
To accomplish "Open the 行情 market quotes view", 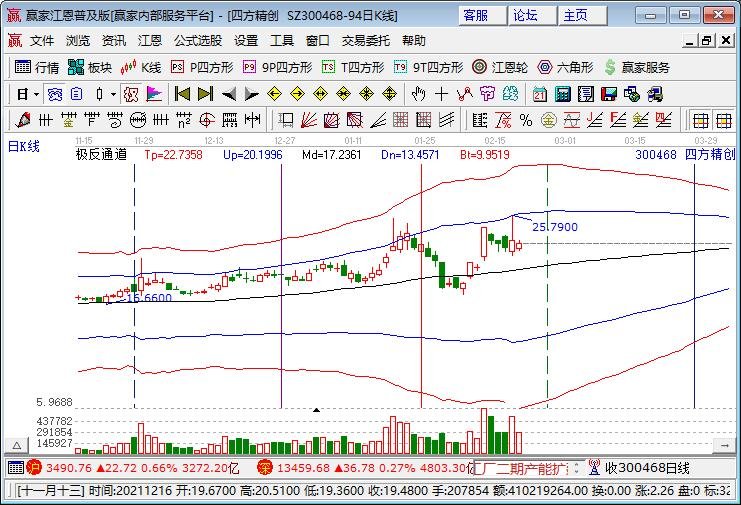I will click(36, 68).
